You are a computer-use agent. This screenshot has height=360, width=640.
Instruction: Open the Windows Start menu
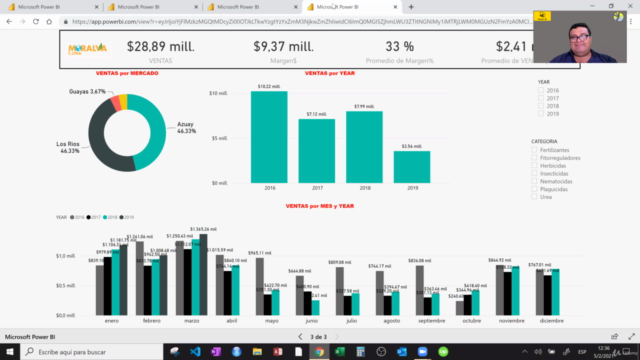tap(10, 351)
